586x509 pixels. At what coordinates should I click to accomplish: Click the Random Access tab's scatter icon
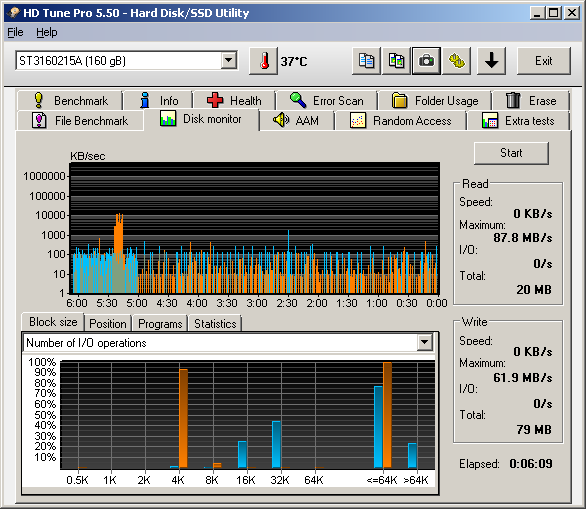pos(358,120)
